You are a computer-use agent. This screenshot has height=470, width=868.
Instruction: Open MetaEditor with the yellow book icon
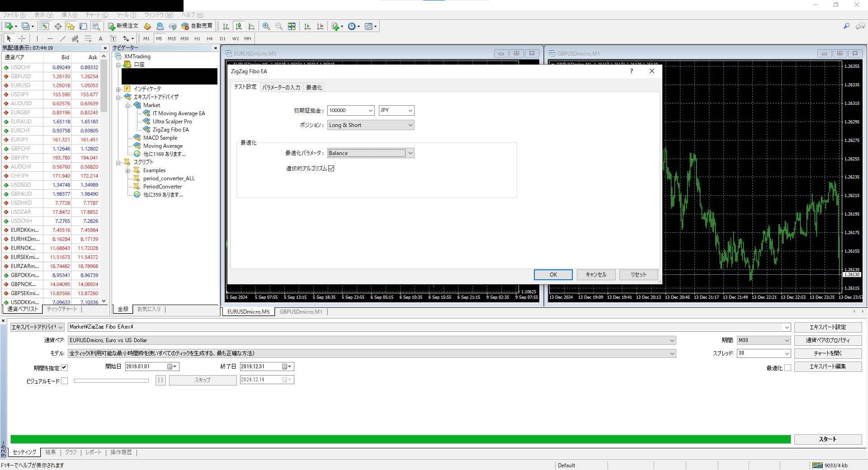pyautogui.click(x=147, y=26)
